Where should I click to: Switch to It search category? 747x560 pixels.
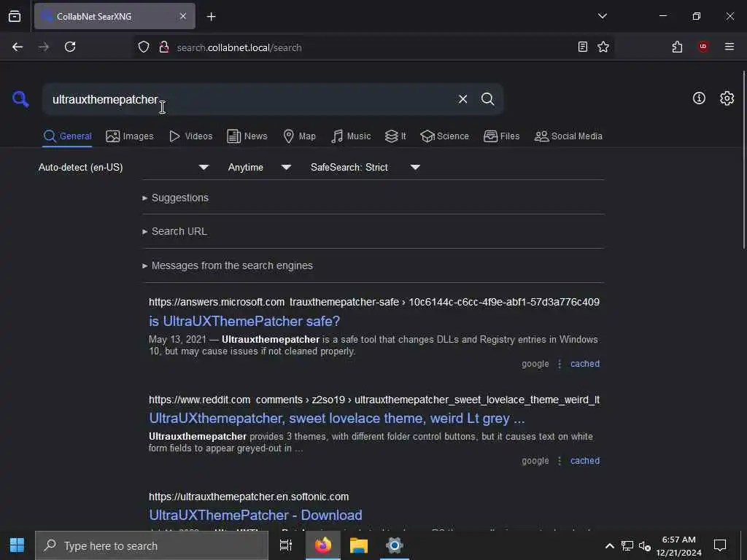[x=395, y=136]
